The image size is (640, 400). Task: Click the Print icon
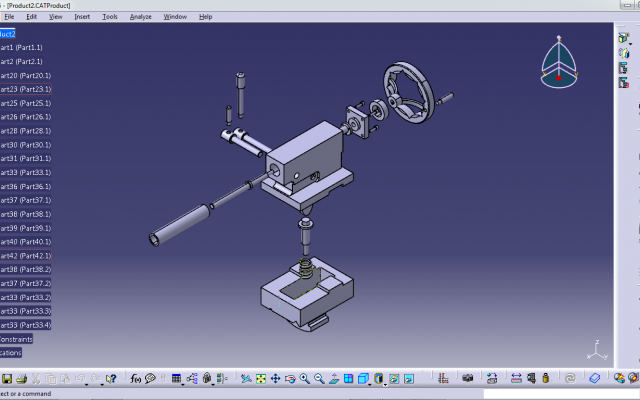21,379
